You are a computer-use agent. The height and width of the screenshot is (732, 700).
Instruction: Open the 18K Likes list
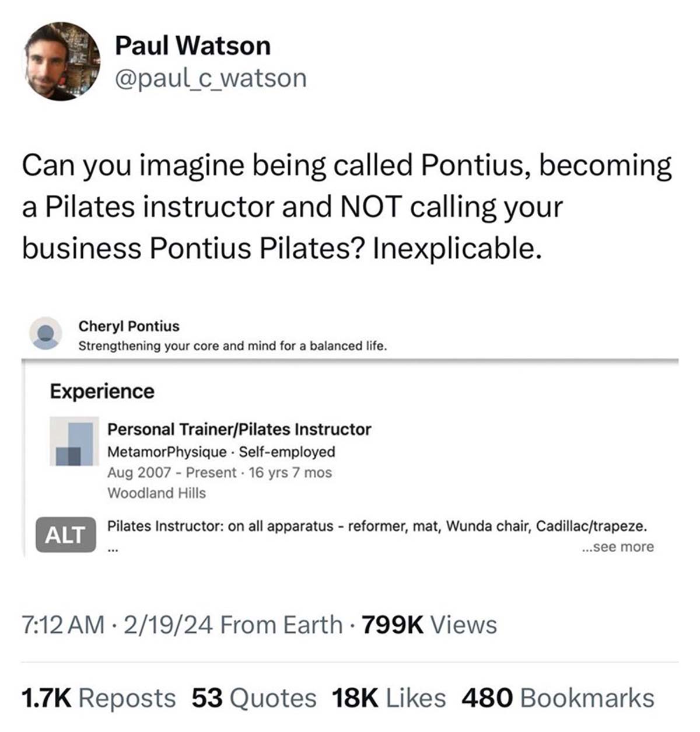tap(388, 698)
